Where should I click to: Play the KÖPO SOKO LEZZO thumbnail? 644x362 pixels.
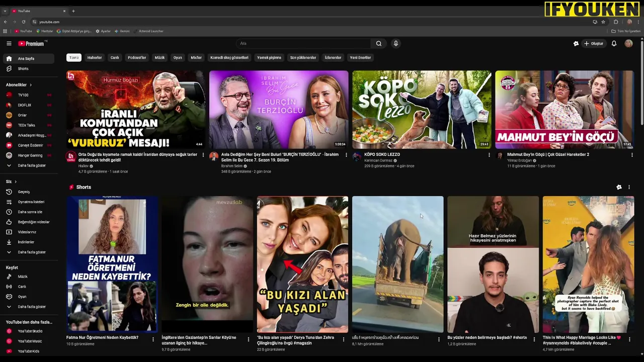point(422,110)
